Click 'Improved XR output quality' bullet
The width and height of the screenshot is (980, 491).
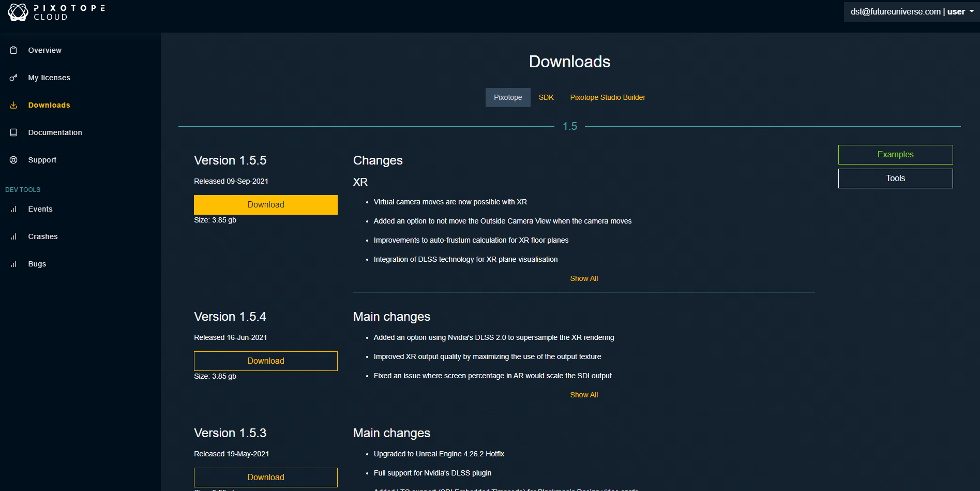(487, 356)
